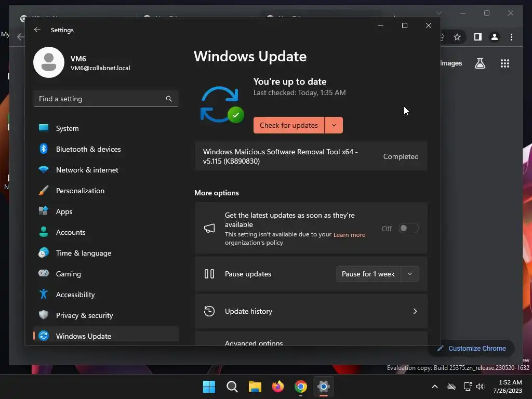Click the VM6@collabnet.local account email
Screen dimensions: 532x399
[x=100, y=68]
